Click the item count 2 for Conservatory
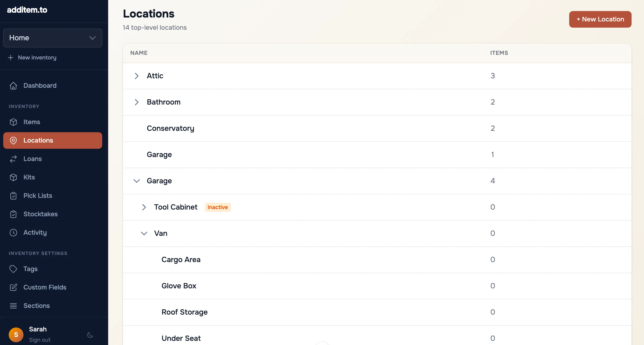644x345 pixels. 493,128
